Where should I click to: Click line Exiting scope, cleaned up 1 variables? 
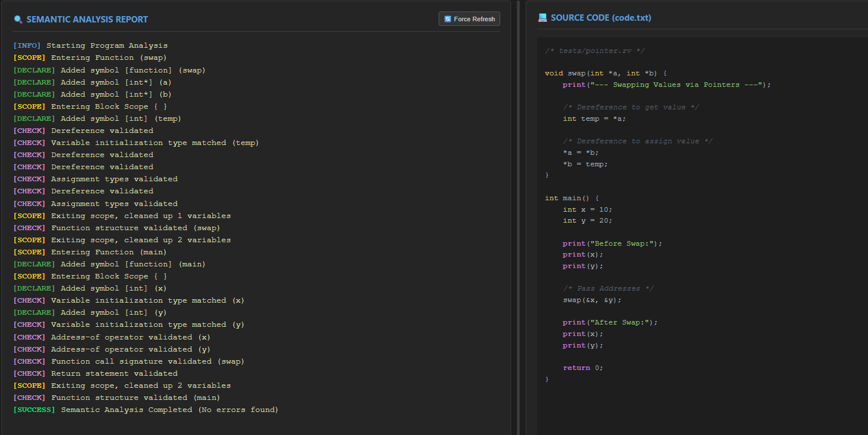[122, 216]
